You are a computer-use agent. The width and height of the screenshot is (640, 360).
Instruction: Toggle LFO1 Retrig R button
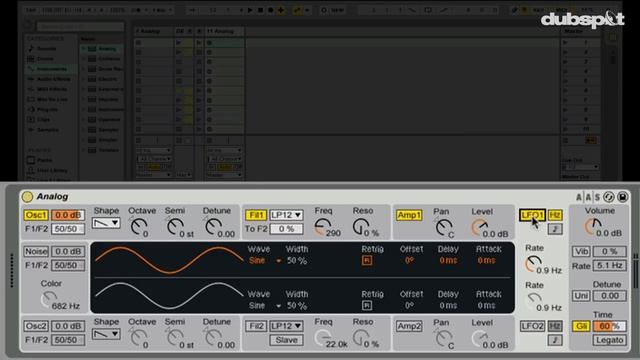tap(367, 260)
